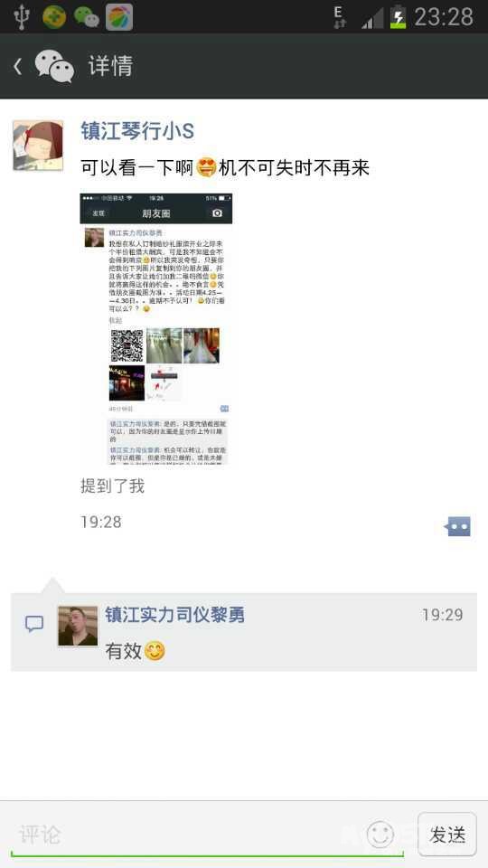Tap the 提到了我 mention label
This screenshot has height=868, width=488.
click(112, 486)
